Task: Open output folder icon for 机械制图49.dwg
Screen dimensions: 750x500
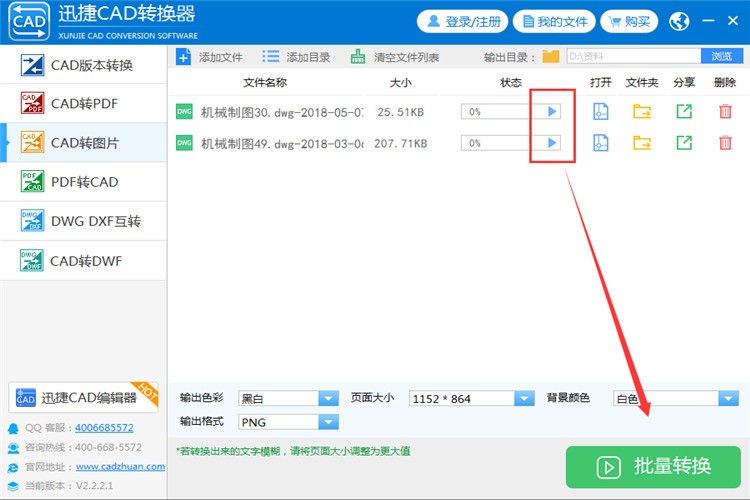Action: [x=642, y=143]
